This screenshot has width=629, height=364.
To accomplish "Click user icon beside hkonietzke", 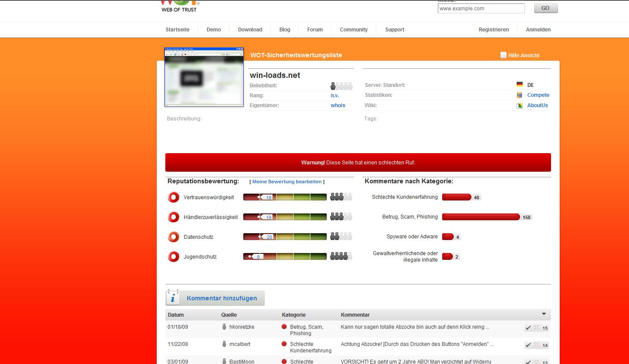I will tap(224, 327).
